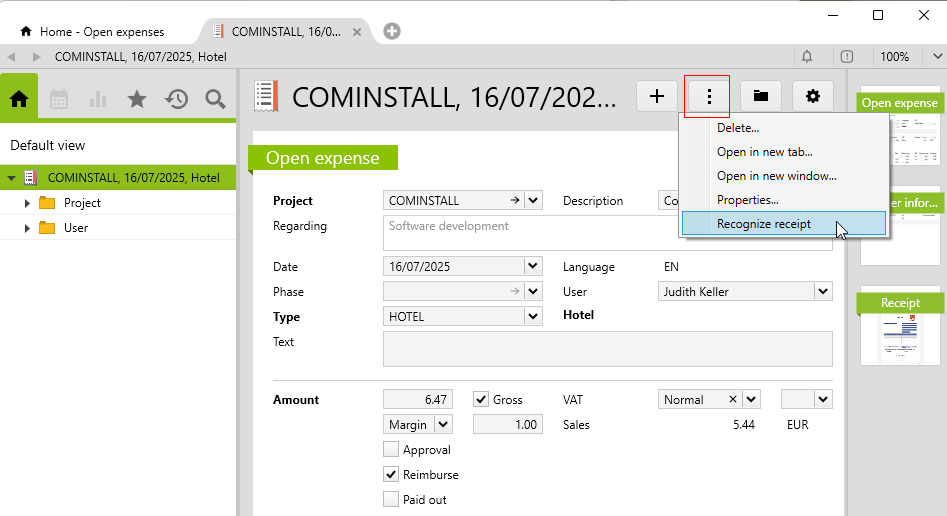Viewport: 947px width, 516px height.
Task: Open the User dropdown for Judith Keller
Action: 823,292
